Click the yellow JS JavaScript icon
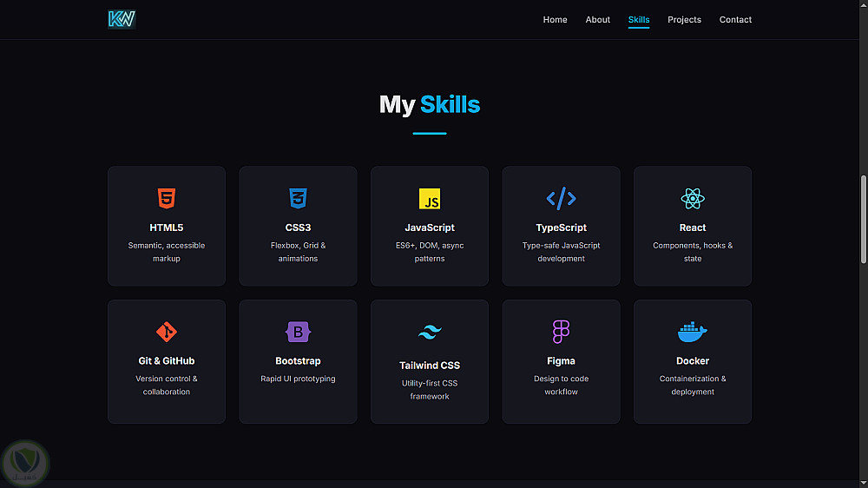The image size is (868, 488). tap(430, 198)
